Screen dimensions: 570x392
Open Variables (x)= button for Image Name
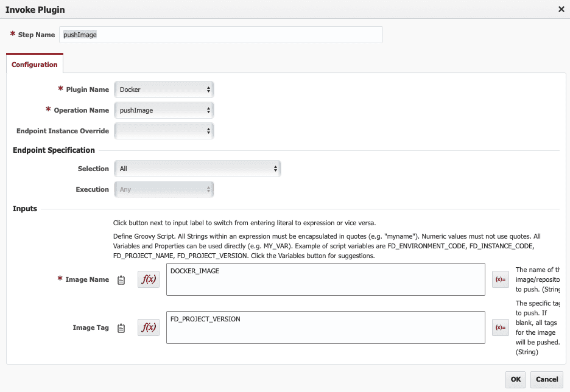[500, 279]
